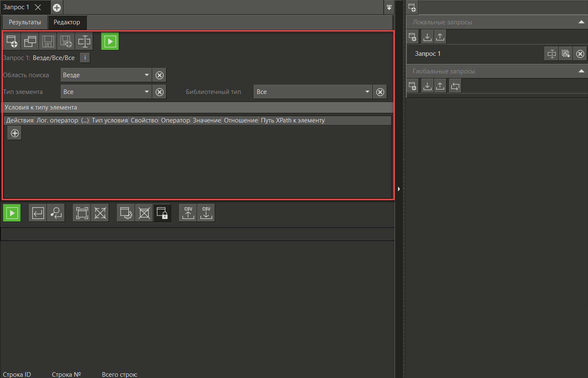
Task: Switch to the Редактор tab
Action: click(x=67, y=22)
